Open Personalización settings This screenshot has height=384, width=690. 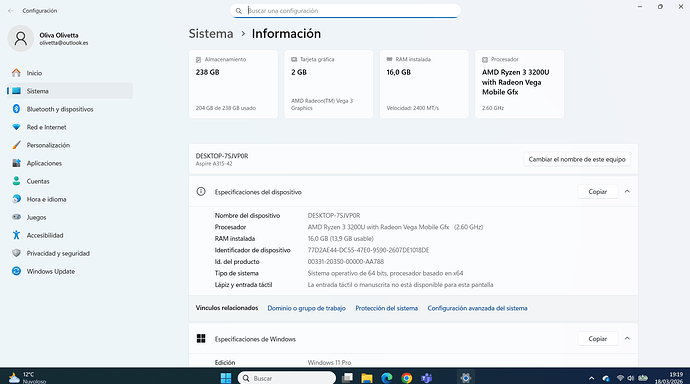point(70,145)
